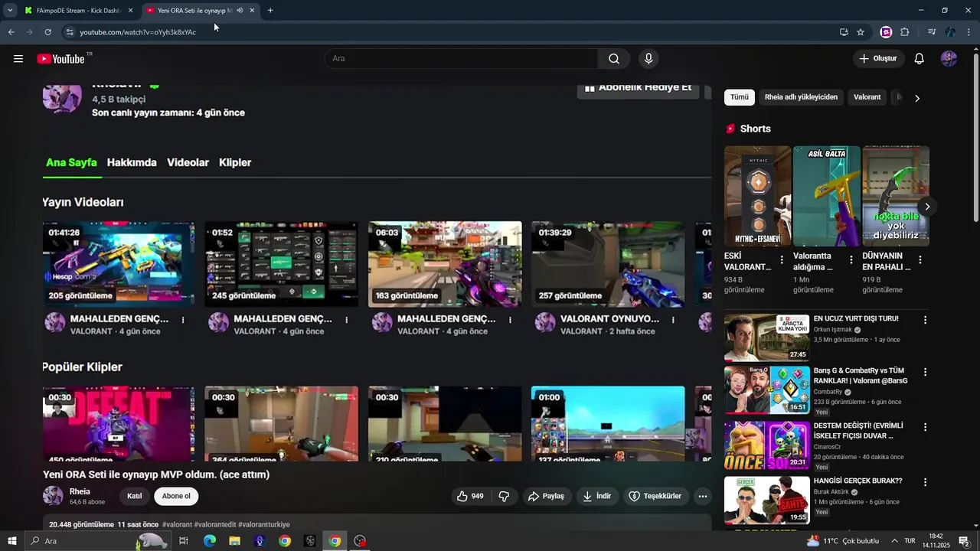980x551 pixels.
Task: Open the YouTube account avatar menu
Action: click(x=949, y=59)
